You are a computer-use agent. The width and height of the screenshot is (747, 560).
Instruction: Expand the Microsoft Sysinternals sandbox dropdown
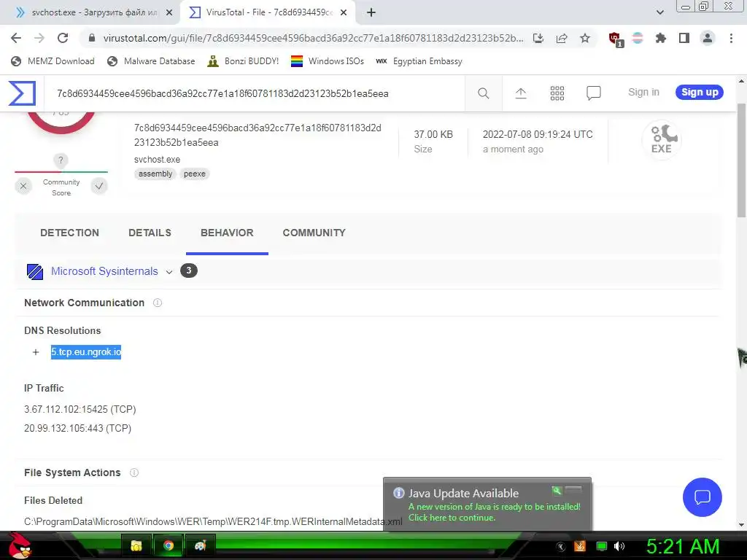point(169,272)
